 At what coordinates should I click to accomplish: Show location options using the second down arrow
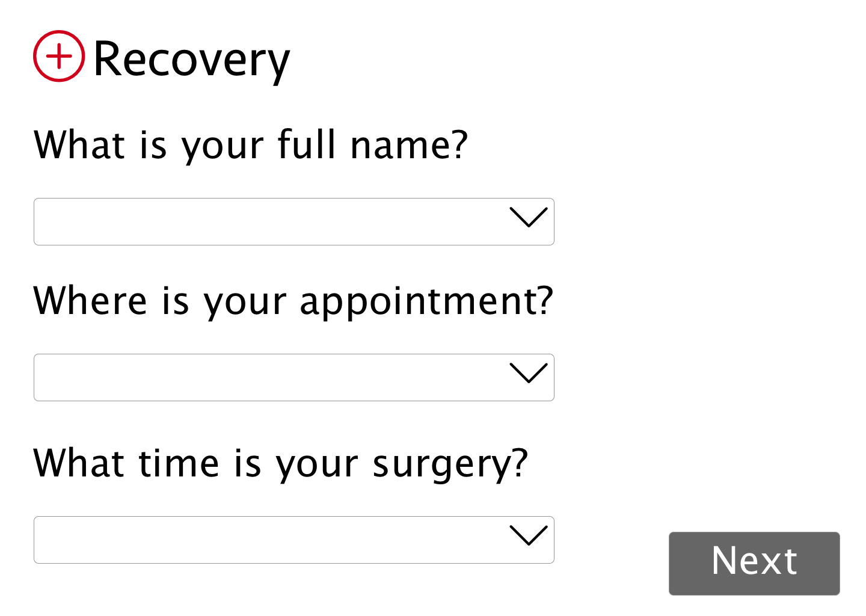(528, 374)
